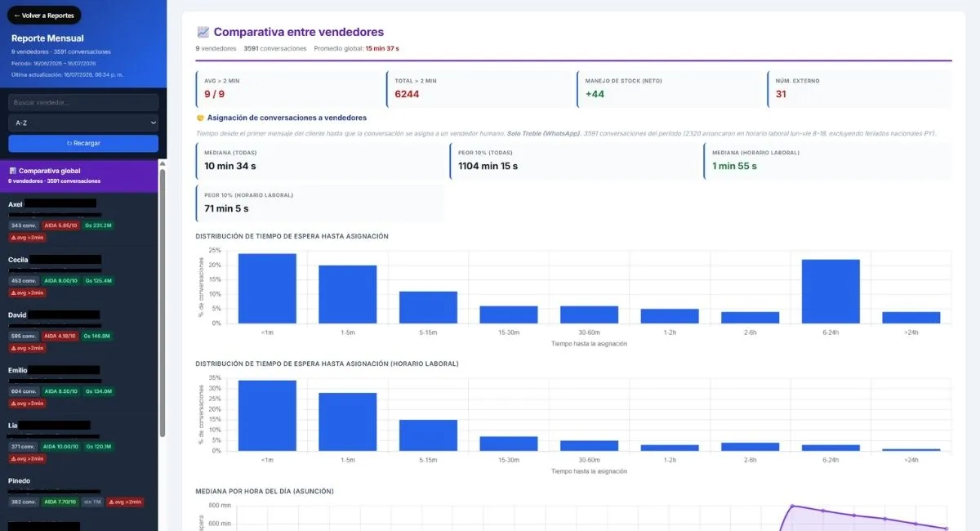Viewport: 980px width, 531px height.
Task: Open vendor Pinedo in the sidebar
Action: coord(79,492)
